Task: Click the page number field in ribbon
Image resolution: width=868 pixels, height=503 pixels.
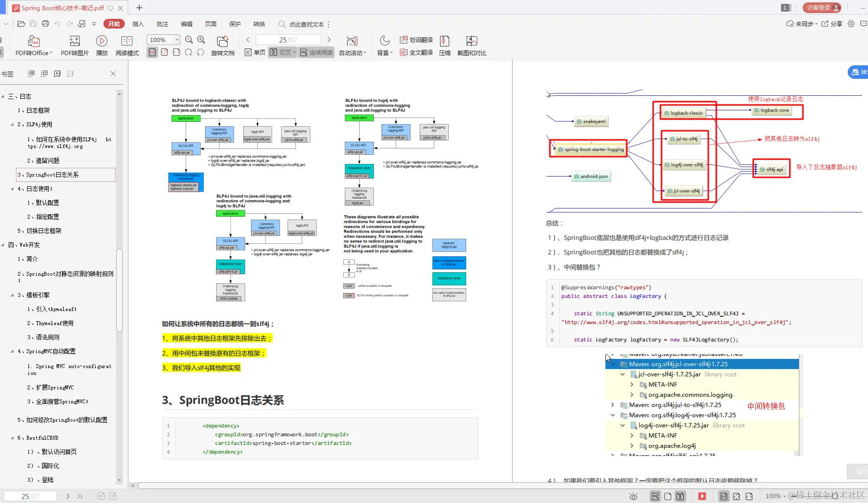Action: tap(288, 40)
